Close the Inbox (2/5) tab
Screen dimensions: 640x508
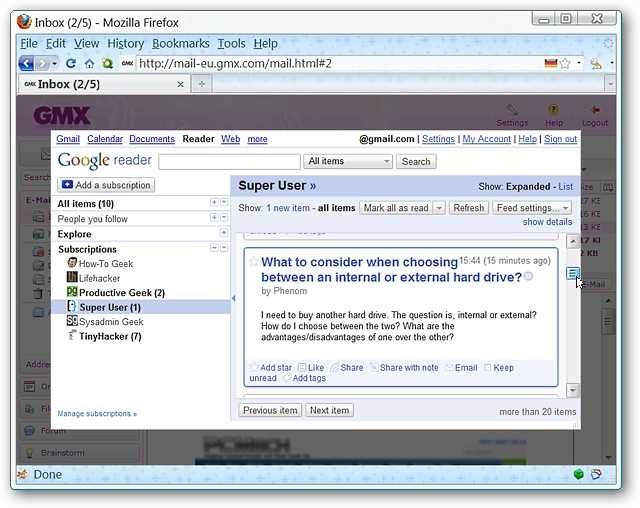click(180, 84)
